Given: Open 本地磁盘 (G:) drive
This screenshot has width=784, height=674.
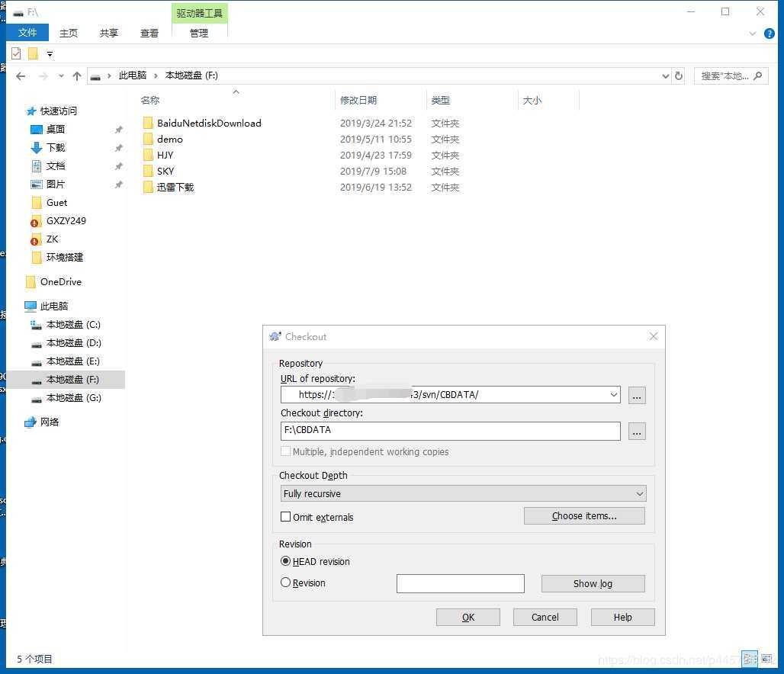Looking at the screenshot, I should pos(73,398).
